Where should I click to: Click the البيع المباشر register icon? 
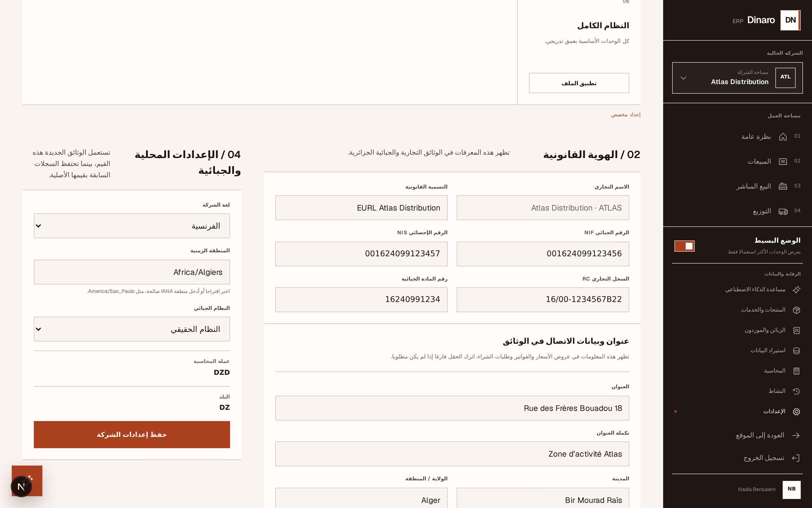tap(783, 187)
